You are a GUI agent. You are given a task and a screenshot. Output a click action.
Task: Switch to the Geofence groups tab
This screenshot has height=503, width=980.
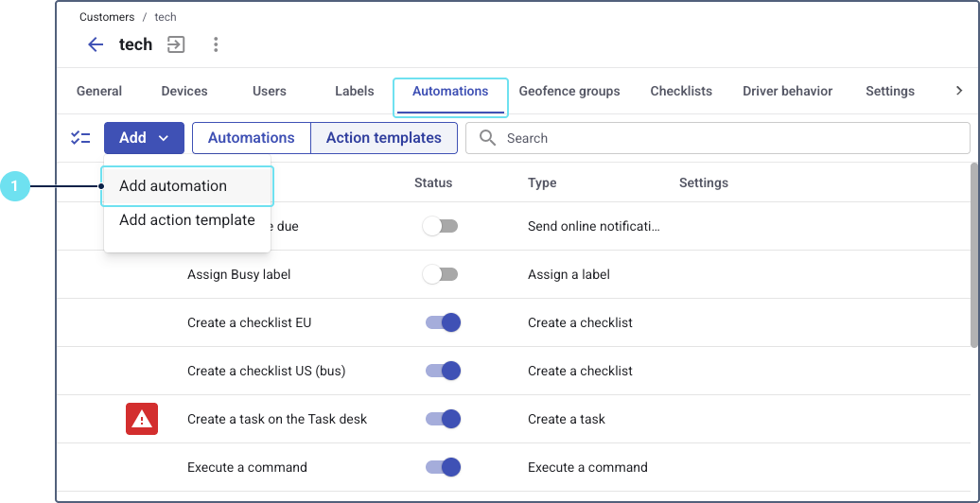point(569,92)
